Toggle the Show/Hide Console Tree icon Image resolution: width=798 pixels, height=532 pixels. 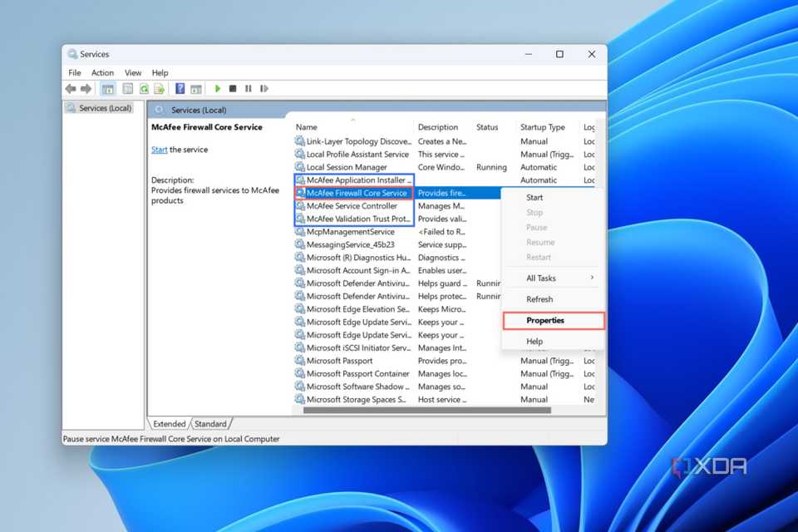[x=108, y=89]
